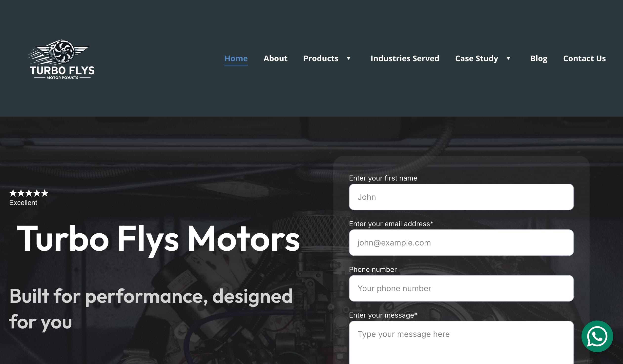The image size is (623, 364).
Task: Expand the Case Study navigation dropdown
Action: (x=509, y=58)
